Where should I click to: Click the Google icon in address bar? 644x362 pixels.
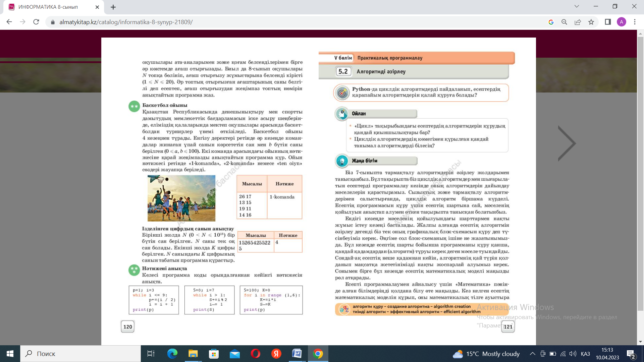coord(551,22)
